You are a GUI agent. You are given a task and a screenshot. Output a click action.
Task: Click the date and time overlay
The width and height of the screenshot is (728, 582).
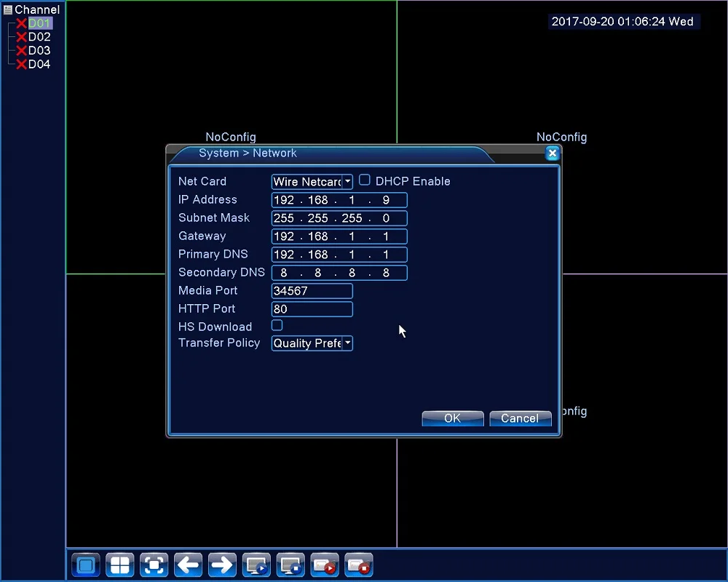pos(622,21)
